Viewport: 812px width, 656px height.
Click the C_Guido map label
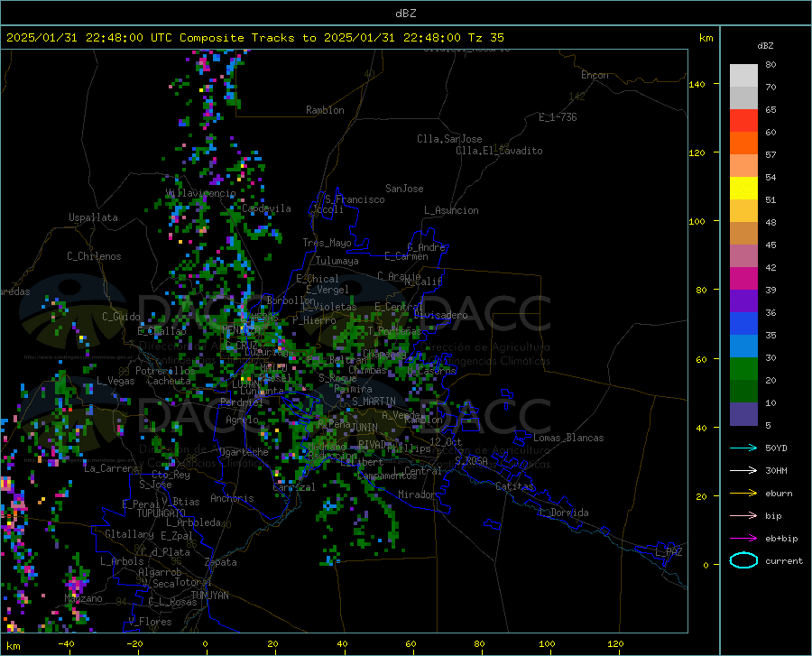121,317
